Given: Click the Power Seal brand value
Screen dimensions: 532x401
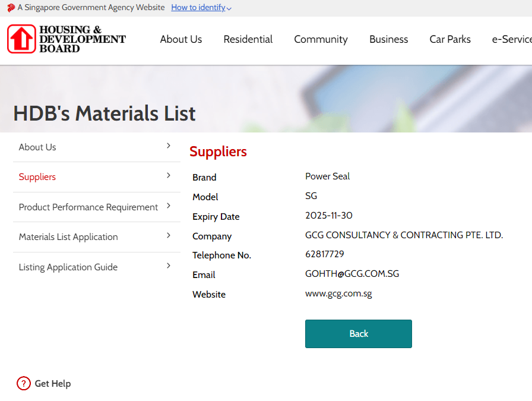Looking at the screenshot, I should pyautogui.click(x=327, y=176).
